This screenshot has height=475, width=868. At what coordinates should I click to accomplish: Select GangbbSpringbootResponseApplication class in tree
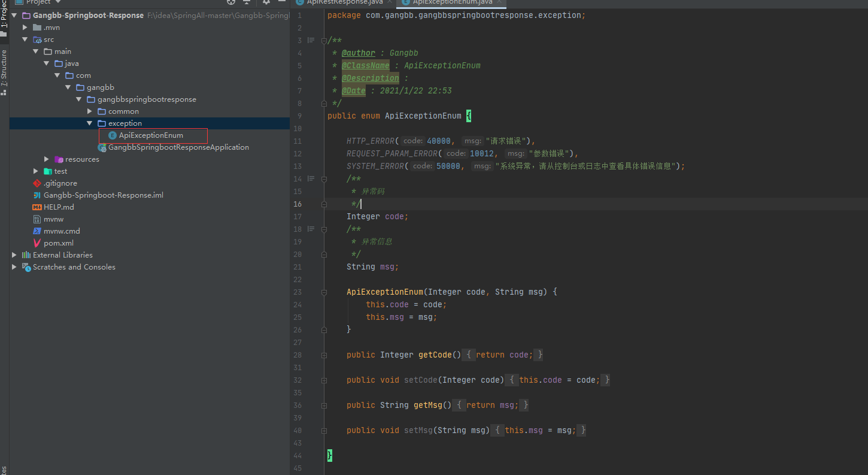point(178,147)
